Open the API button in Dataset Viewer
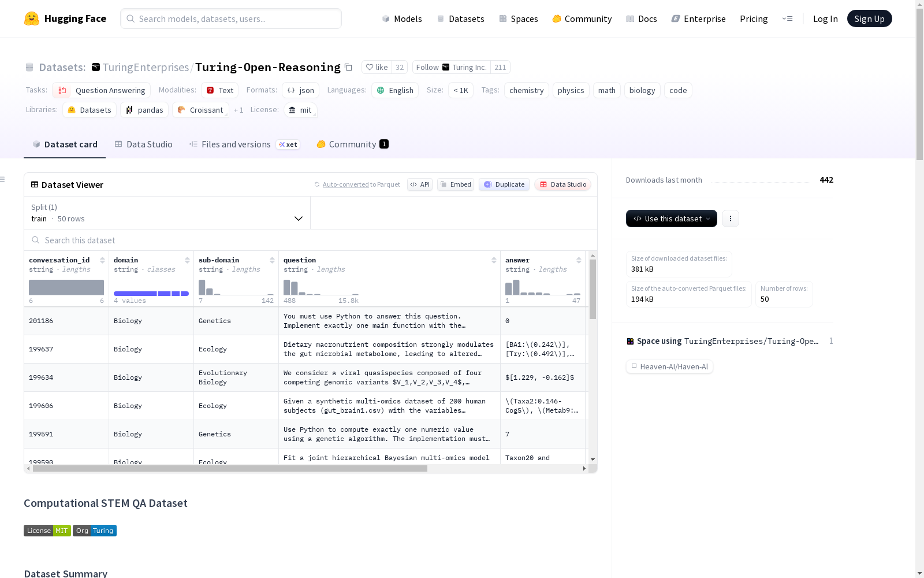 pos(420,184)
